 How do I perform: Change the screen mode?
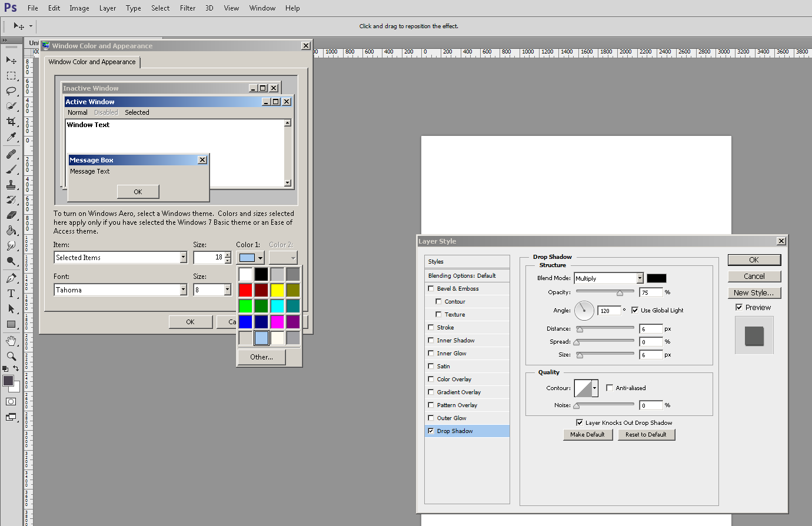click(11, 417)
